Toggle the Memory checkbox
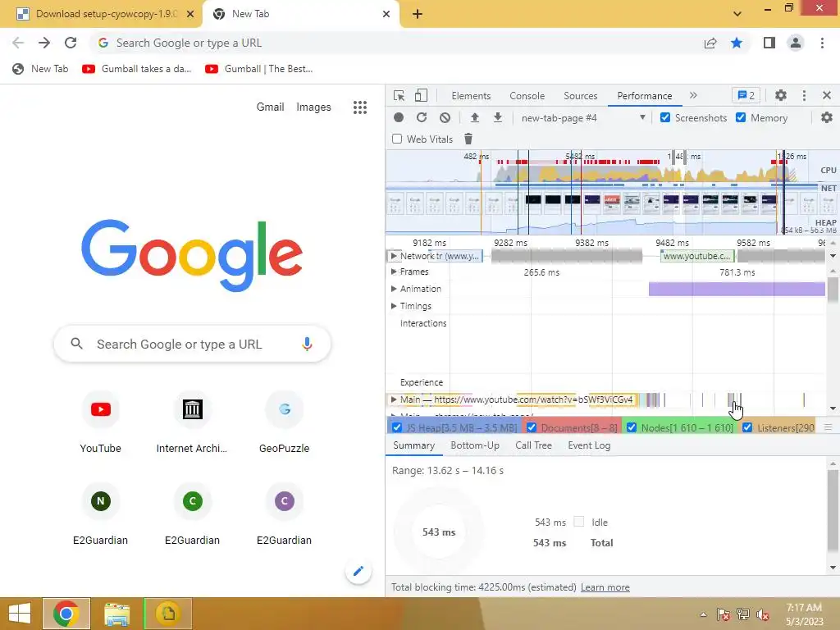840x630 pixels. [x=741, y=117]
